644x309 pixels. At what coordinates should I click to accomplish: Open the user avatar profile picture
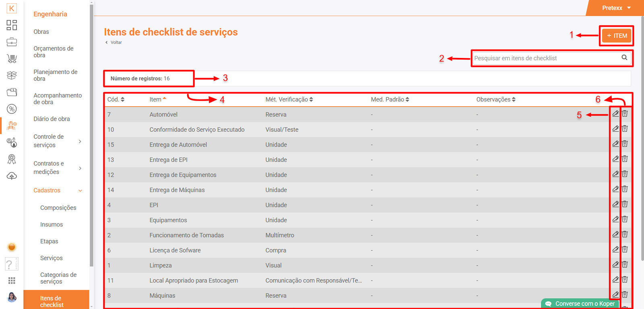[12, 297]
